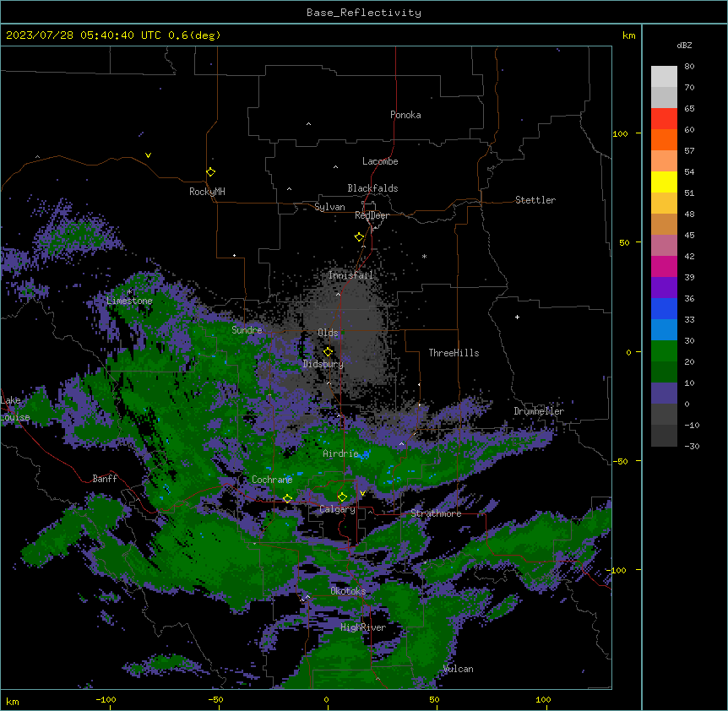Click the 100 tick on vertical km axis

click(x=620, y=133)
